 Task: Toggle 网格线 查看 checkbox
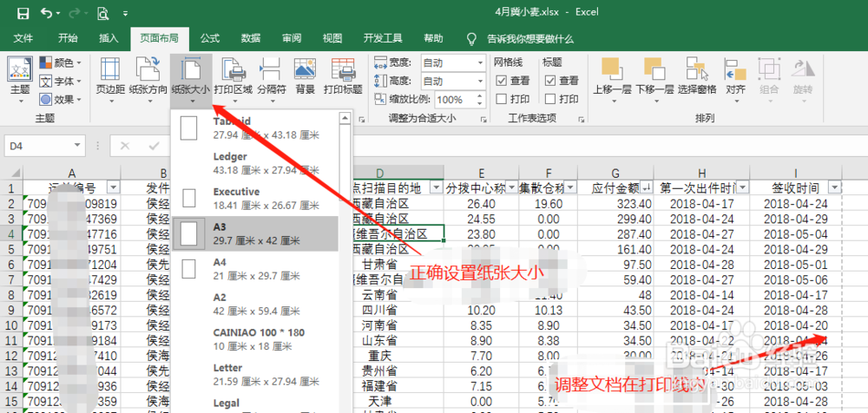click(502, 81)
